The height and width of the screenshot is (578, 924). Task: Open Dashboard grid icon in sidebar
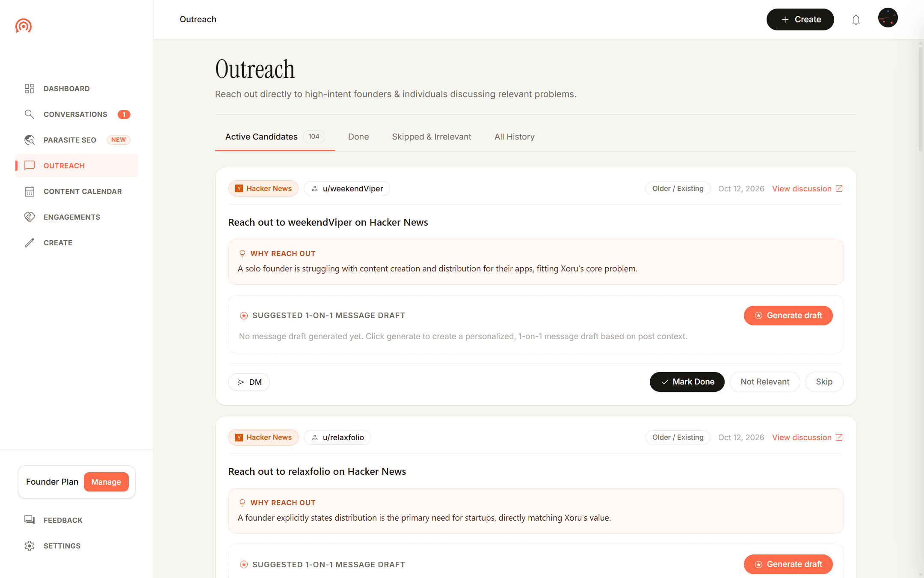pos(30,89)
